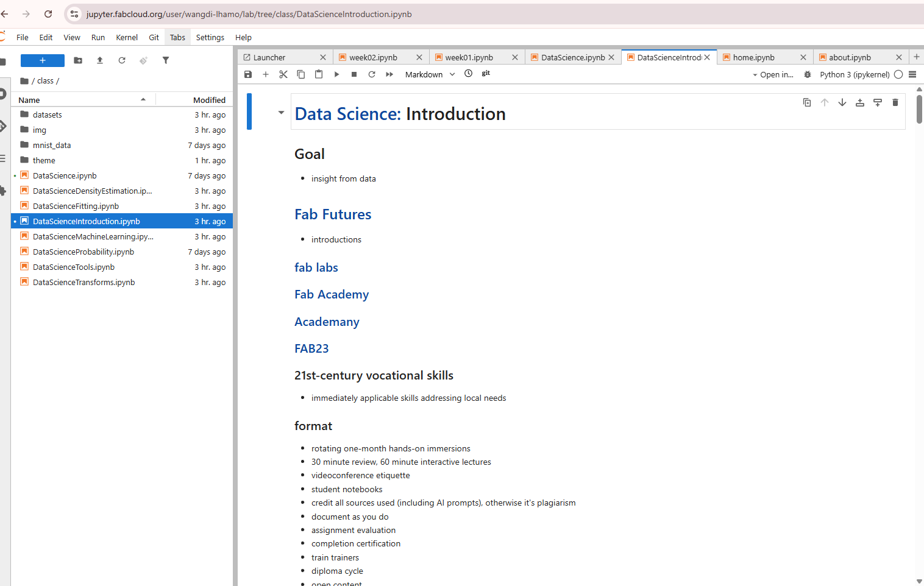The image size is (924, 586).
Task: Expand the Open in... dropdown
Action: click(x=773, y=74)
